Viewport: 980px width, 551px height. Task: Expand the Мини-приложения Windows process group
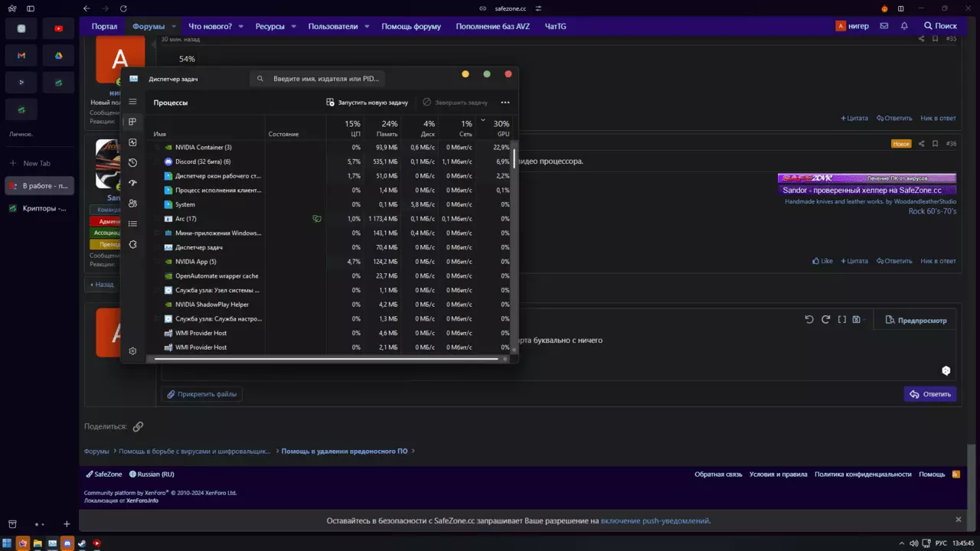pyautogui.click(x=158, y=233)
